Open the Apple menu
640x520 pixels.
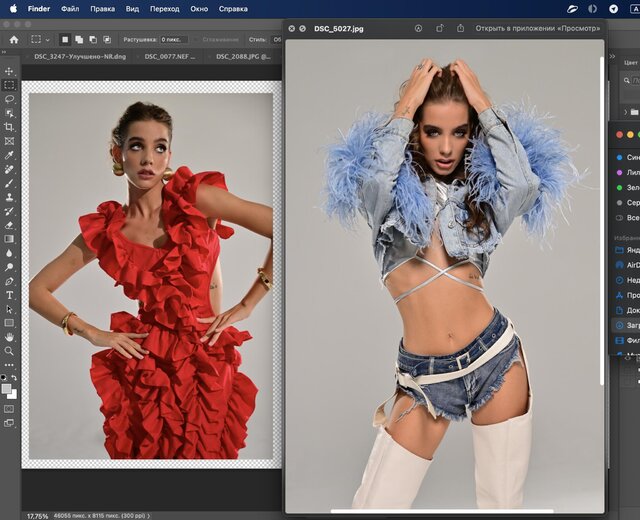click(13, 9)
